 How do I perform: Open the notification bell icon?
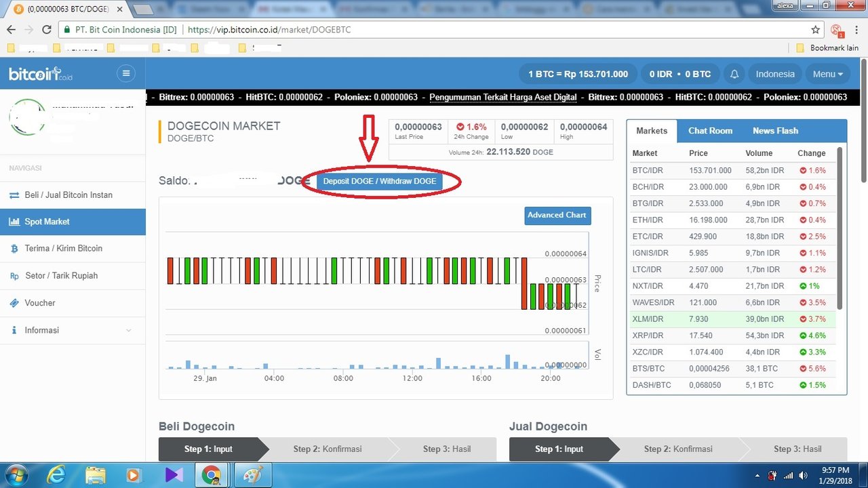pos(734,74)
